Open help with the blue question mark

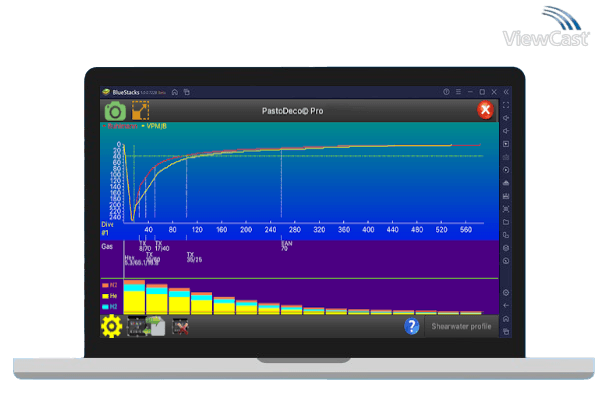411,326
